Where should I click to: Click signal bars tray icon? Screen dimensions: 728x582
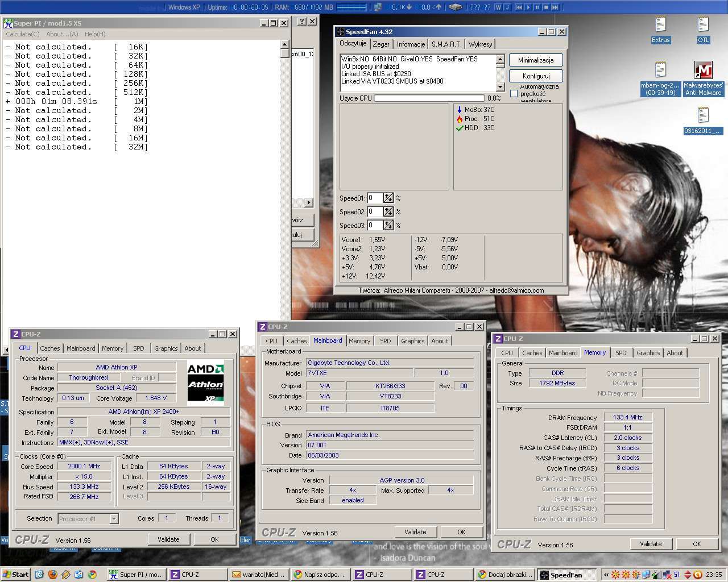[x=657, y=575]
